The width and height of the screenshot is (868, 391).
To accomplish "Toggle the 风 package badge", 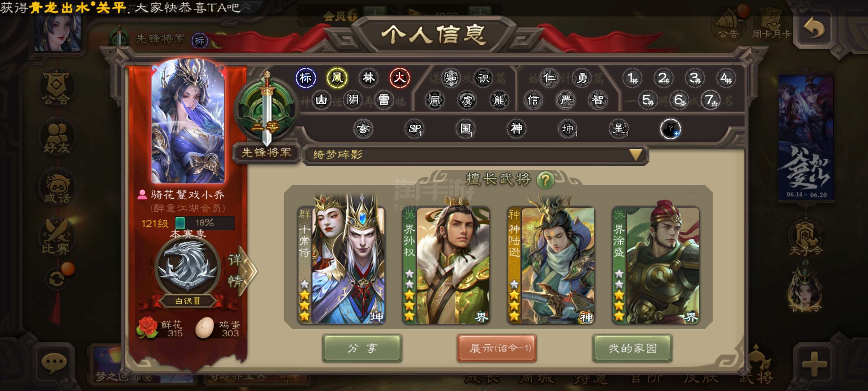I will 337,78.
